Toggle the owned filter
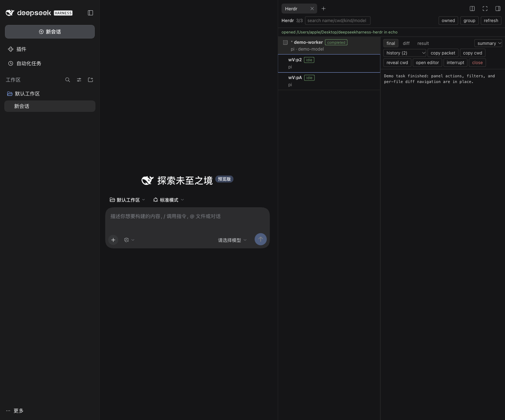The height and width of the screenshot is (420, 505). [x=448, y=21]
